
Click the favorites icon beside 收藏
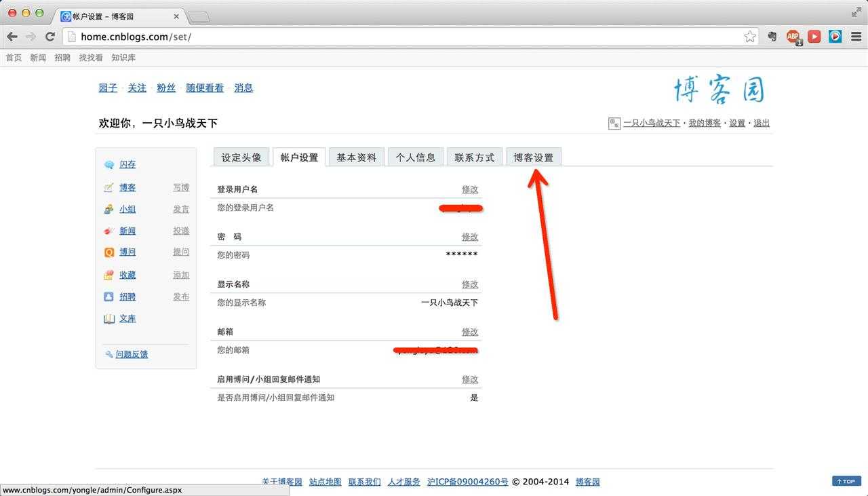pos(109,275)
